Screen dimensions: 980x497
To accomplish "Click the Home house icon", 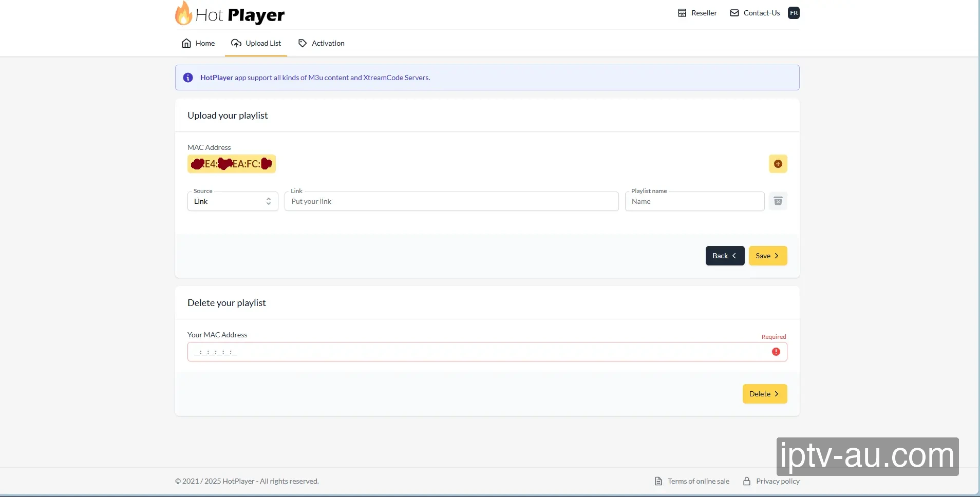I will [186, 43].
